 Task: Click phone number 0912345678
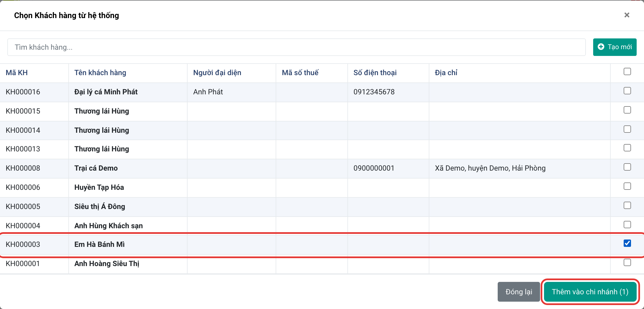tap(374, 92)
